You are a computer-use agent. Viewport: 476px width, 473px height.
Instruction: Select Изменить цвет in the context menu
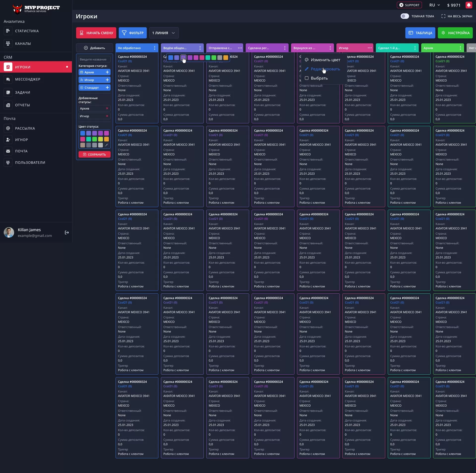coord(325,60)
